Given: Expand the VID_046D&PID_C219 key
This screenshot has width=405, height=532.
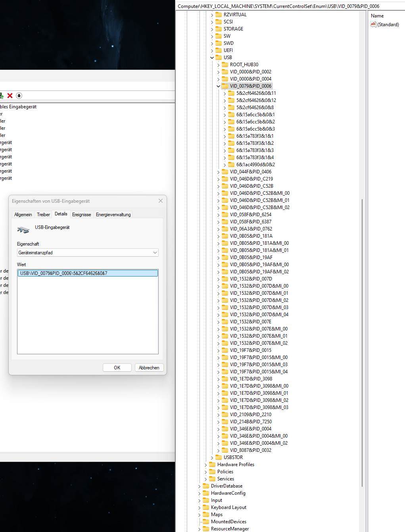Looking at the screenshot, I should (218, 179).
